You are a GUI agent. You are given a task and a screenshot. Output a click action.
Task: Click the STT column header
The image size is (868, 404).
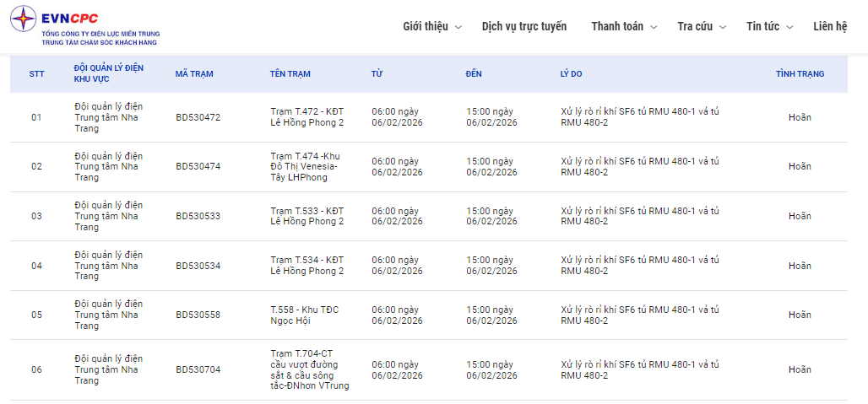[x=36, y=74]
